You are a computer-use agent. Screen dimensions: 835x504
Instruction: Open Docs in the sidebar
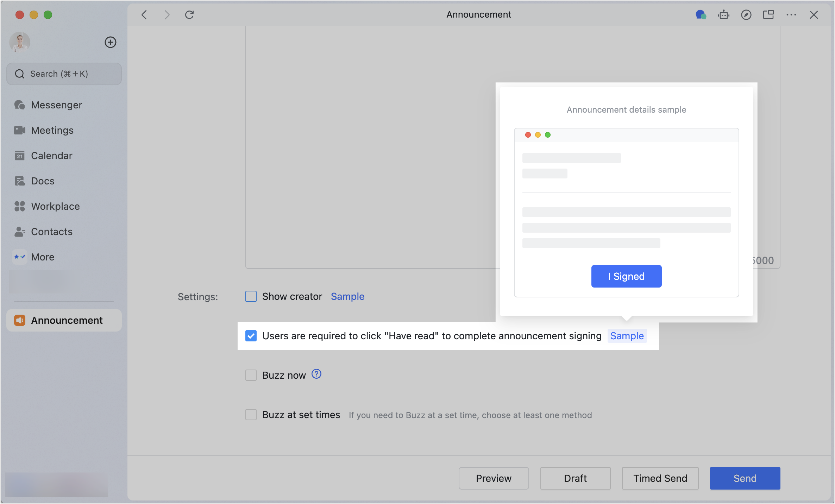(64, 181)
